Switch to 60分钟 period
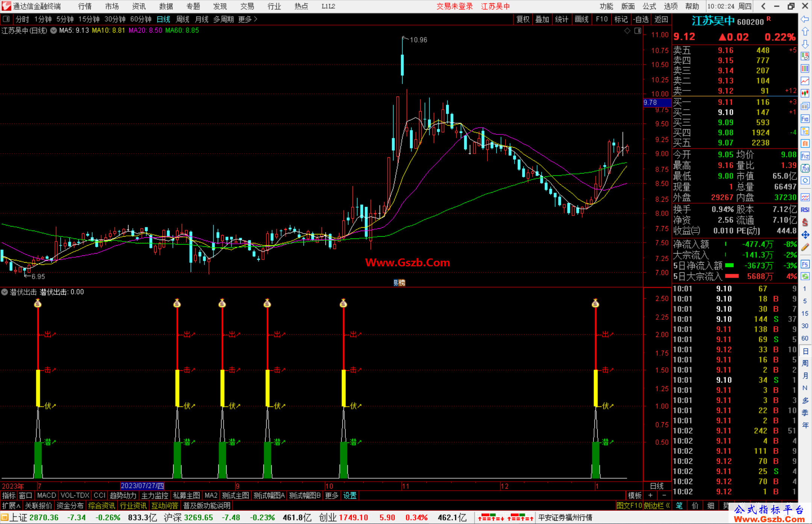 coord(141,19)
